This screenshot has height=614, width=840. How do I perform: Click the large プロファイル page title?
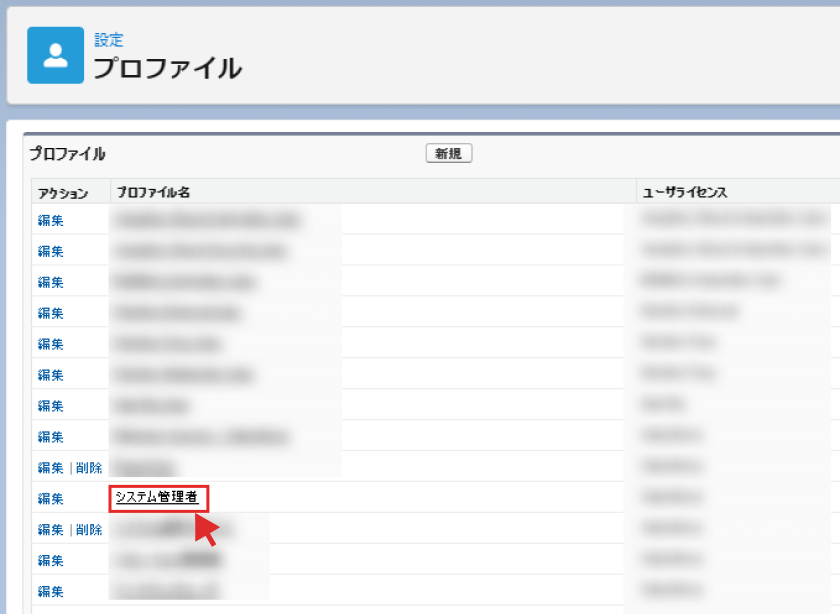point(167,69)
